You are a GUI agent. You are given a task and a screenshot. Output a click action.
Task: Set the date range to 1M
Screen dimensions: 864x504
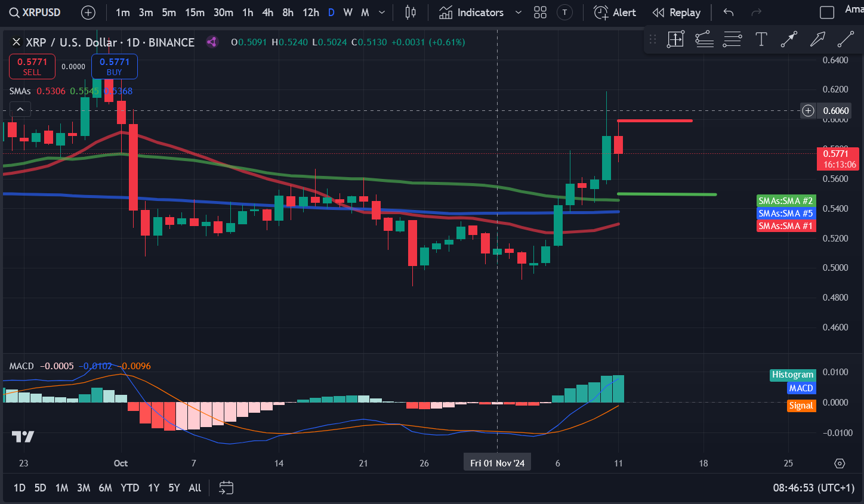61,488
